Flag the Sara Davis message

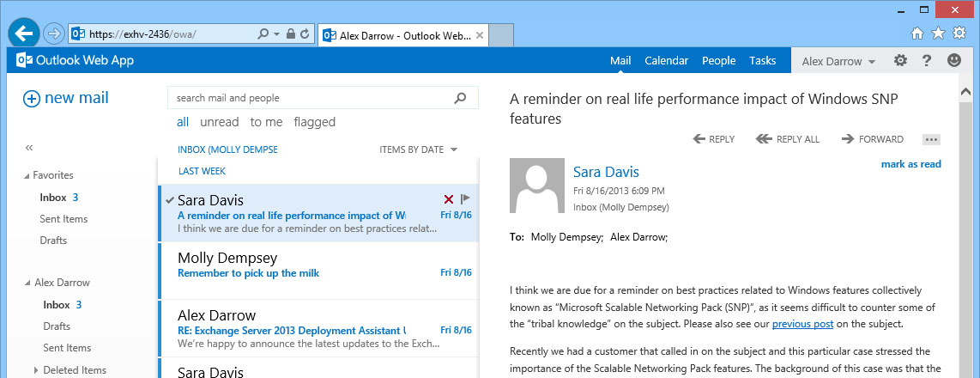465,199
